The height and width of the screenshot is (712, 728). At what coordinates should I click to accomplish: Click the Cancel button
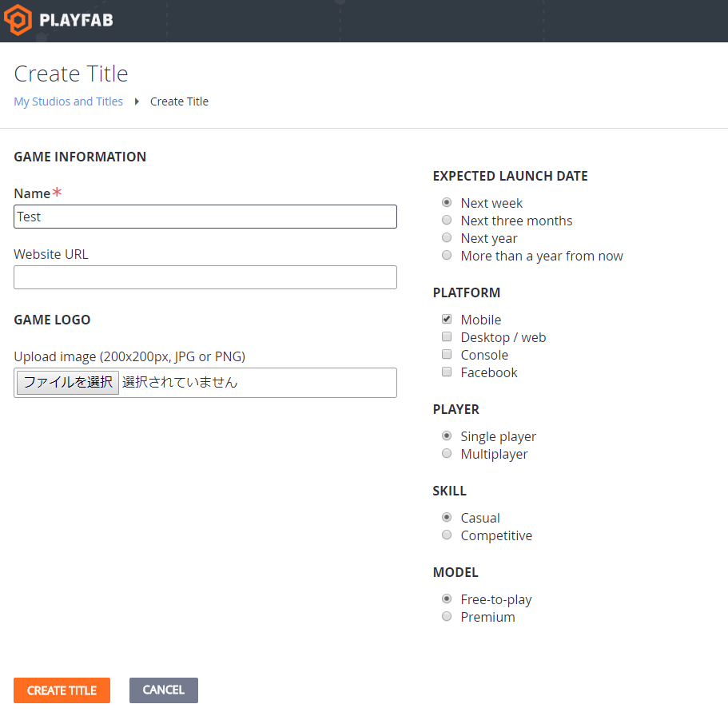click(164, 690)
